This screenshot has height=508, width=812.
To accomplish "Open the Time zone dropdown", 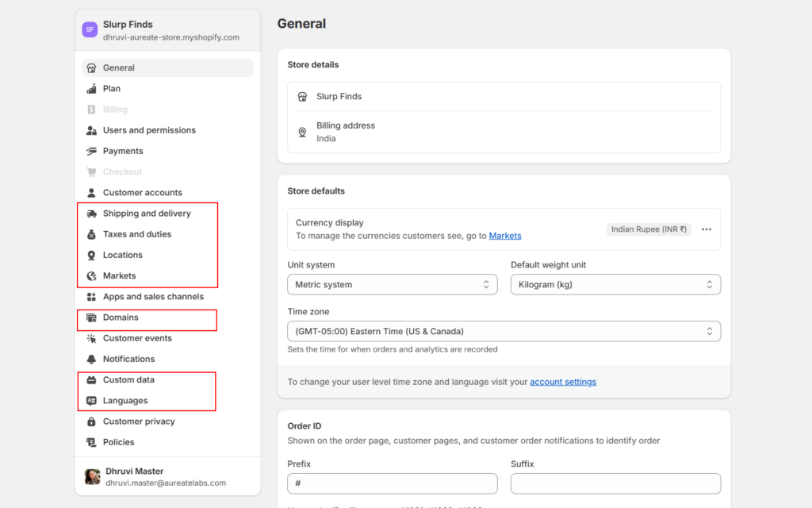I will [504, 331].
